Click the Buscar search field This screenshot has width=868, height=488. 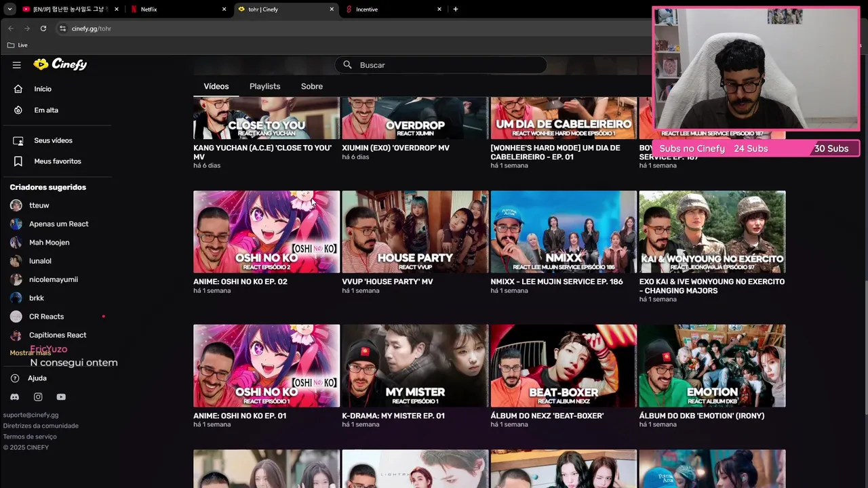coord(441,65)
